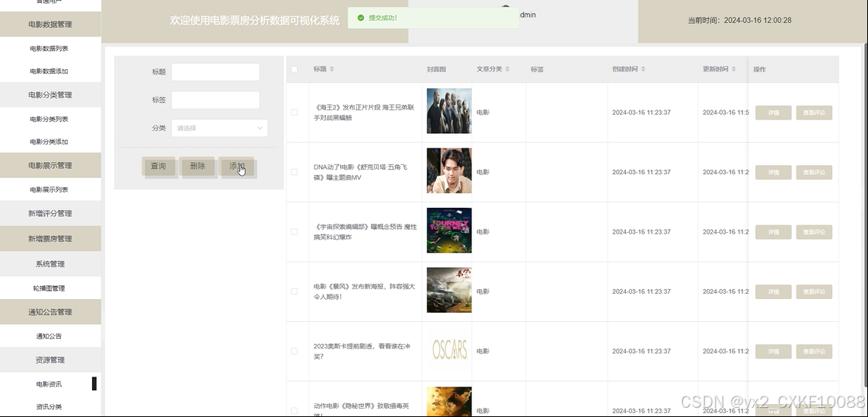Expand the 新增评分管理 sidebar section
The image size is (868, 417).
pos(50,214)
